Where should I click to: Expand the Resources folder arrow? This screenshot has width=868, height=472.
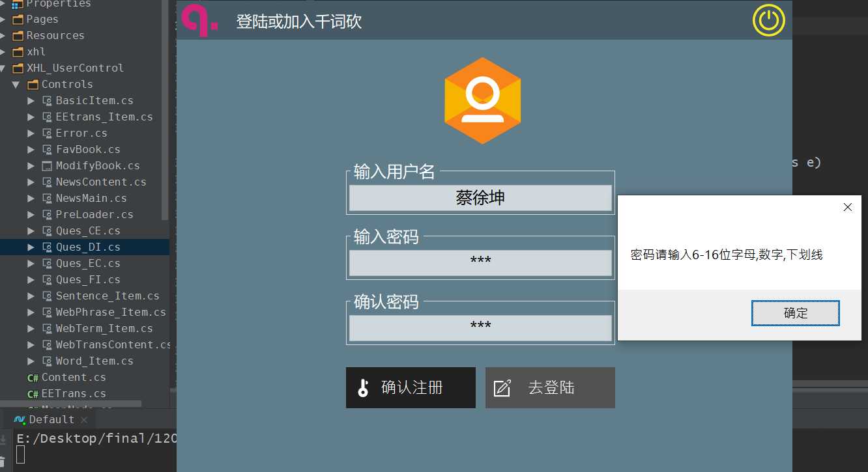[3, 35]
